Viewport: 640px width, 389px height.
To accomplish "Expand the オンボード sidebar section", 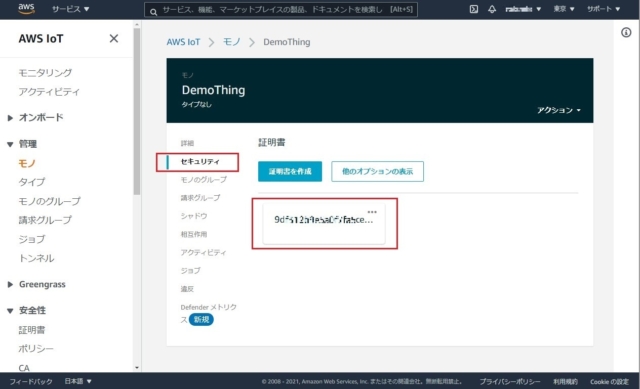I will pos(36,118).
